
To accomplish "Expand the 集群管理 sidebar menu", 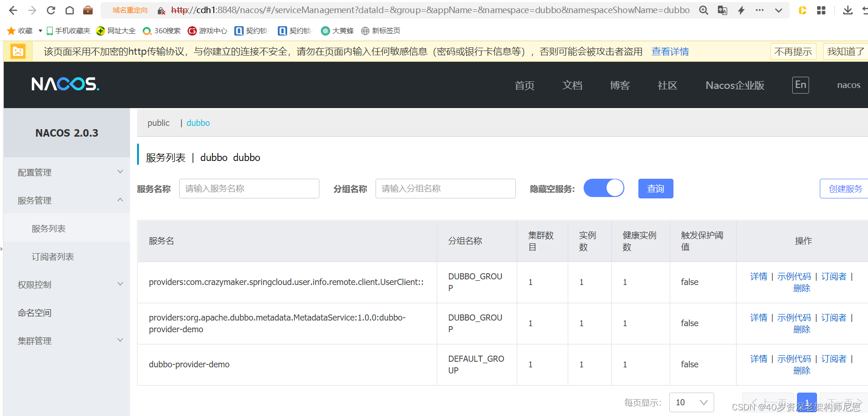I will [67, 341].
